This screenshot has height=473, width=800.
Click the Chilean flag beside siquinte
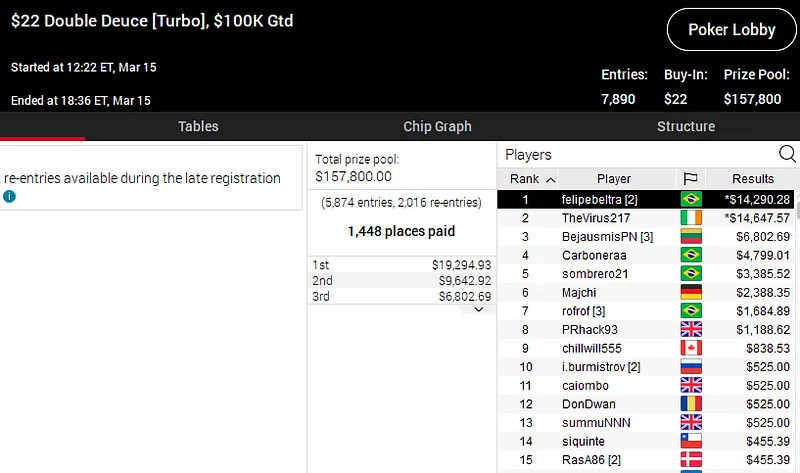pos(690,441)
